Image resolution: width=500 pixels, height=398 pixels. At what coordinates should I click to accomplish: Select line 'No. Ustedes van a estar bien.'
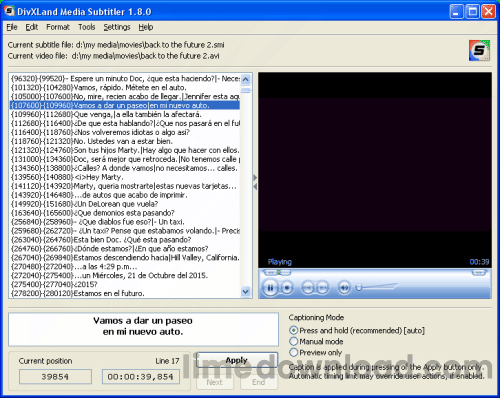click(x=125, y=141)
